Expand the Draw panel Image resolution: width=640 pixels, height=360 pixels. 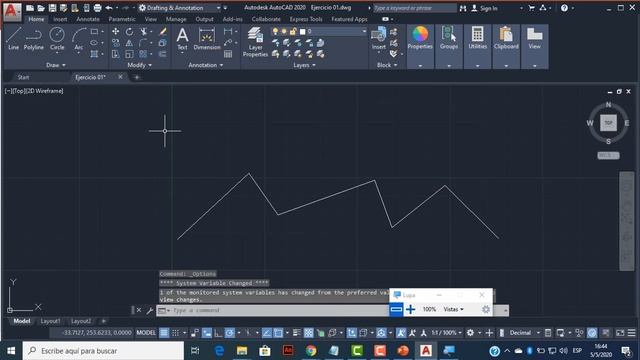click(x=56, y=65)
